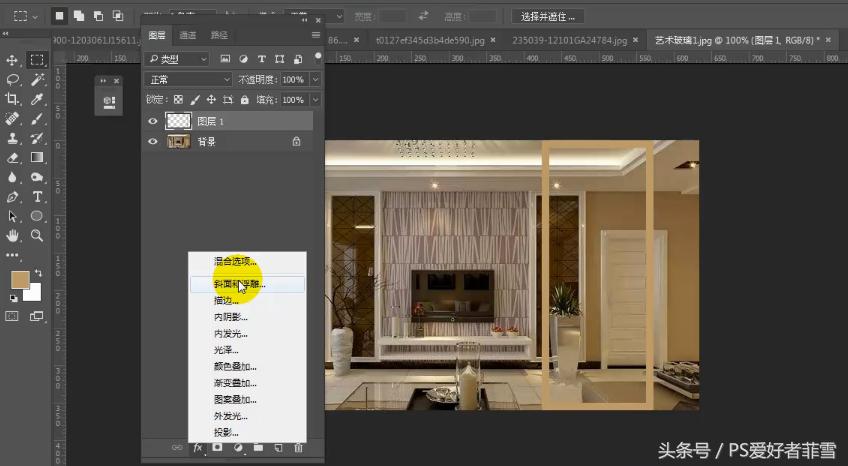The width and height of the screenshot is (848, 466).
Task: Select the Ellipse shape tool
Action: pos(37,216)
